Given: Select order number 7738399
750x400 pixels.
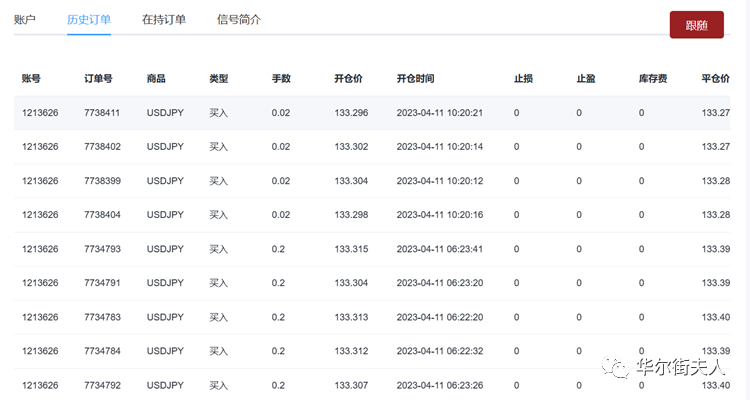Looking at the screenshot, I should pyautogui.click(x=102, y=181).
